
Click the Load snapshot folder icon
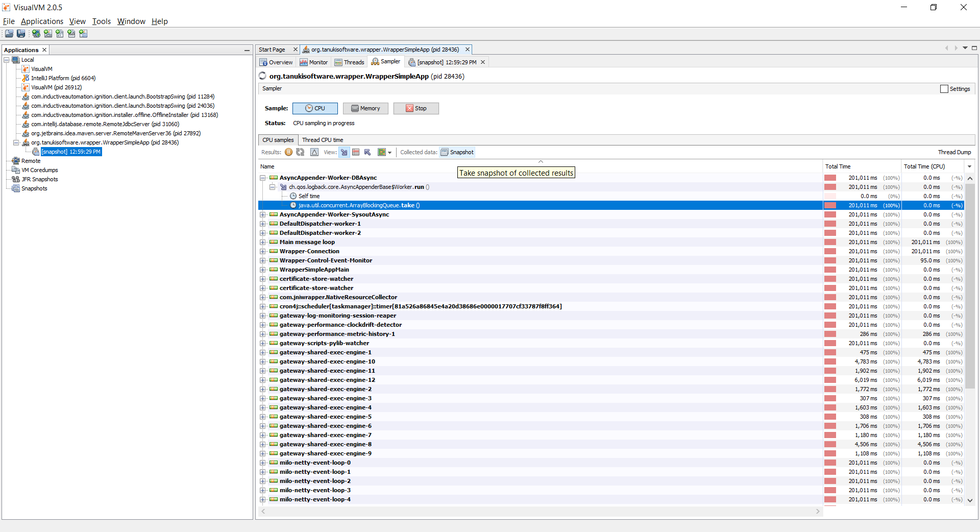(9, 34)
